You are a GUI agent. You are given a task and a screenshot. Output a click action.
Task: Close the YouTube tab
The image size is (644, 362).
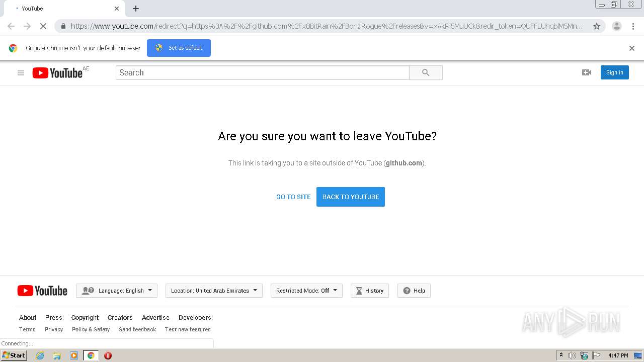(x=117, y=9)
